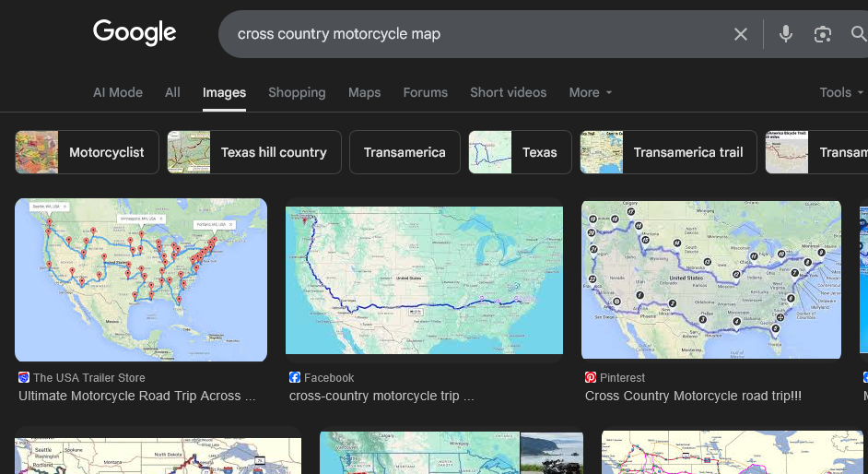Screen dimensions: 868x474
Task: Open 'Ultimate Motorcycle Road Trip Across' title
Action: [136, 396]
